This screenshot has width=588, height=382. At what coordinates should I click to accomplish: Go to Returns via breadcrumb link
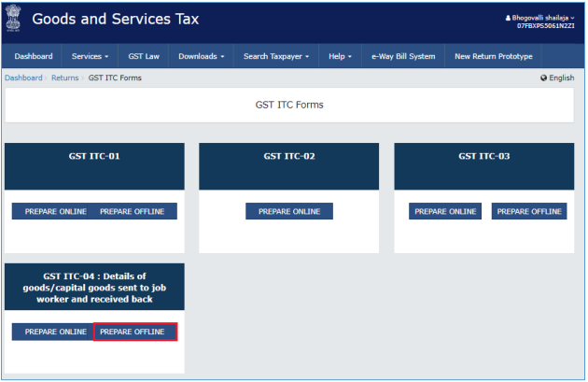tap(65, 78)
